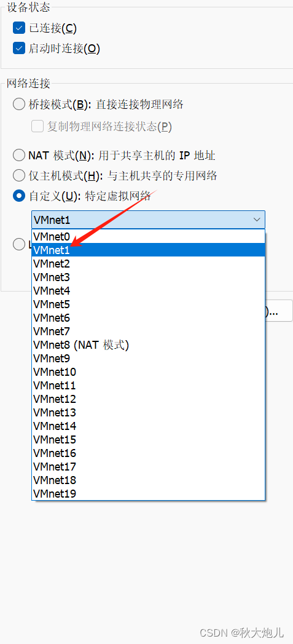This screenshot has width=293, height=644.
Task: Choose NAT 模式 radio option
Action: pos(19,155)
